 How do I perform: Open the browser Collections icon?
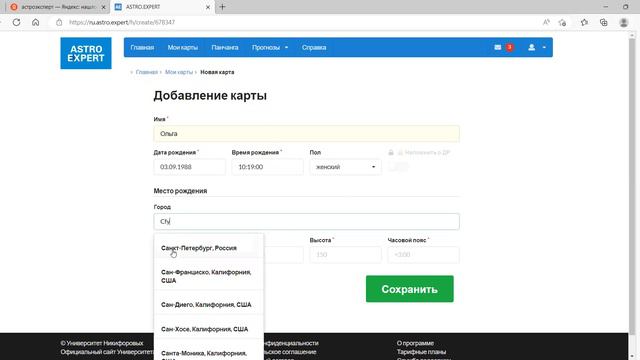pyautogui.click(x=604, y=22)
